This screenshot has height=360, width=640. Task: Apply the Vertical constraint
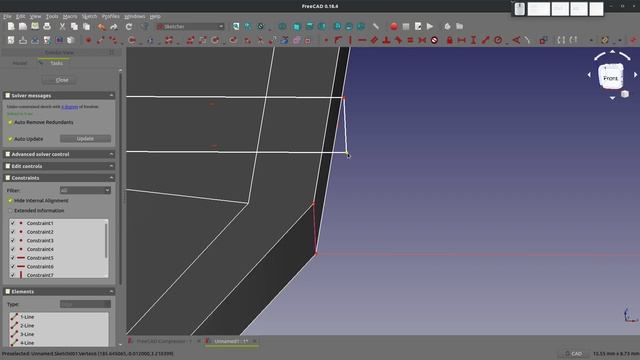[350, 40]
